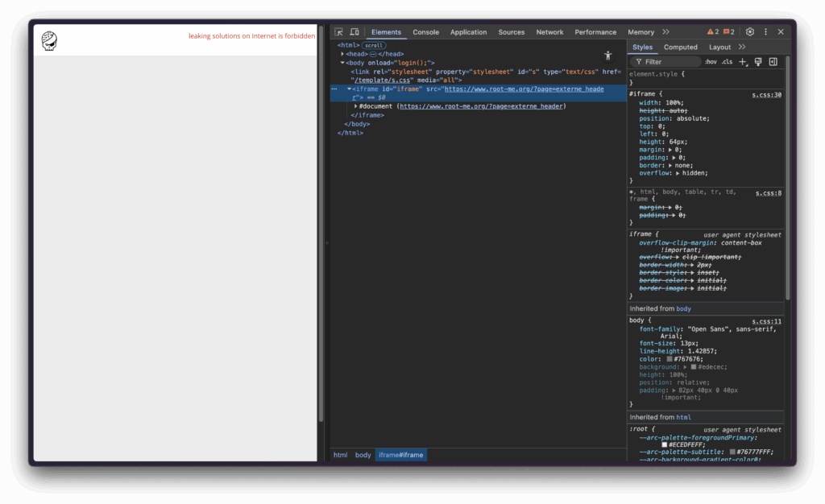Click the scroll badge next to html tag
The height and width of the screenshot is (504, 825).
coord(374,45)
